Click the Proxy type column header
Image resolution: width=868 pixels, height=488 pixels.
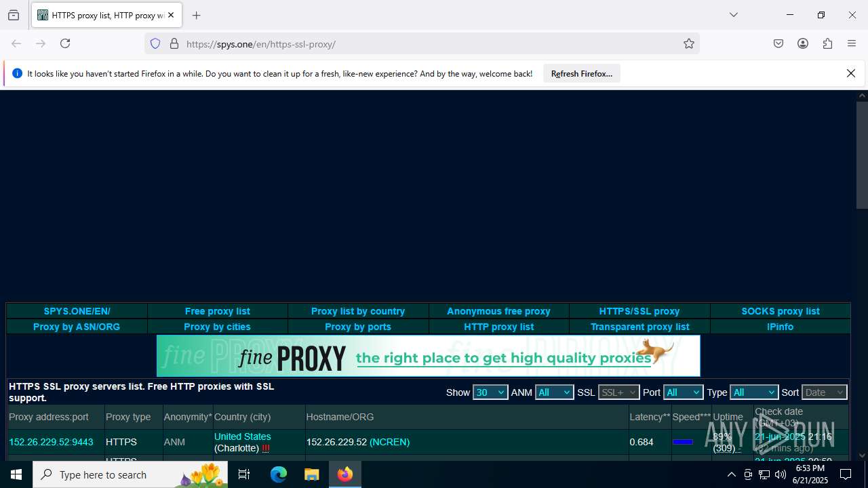128,417
